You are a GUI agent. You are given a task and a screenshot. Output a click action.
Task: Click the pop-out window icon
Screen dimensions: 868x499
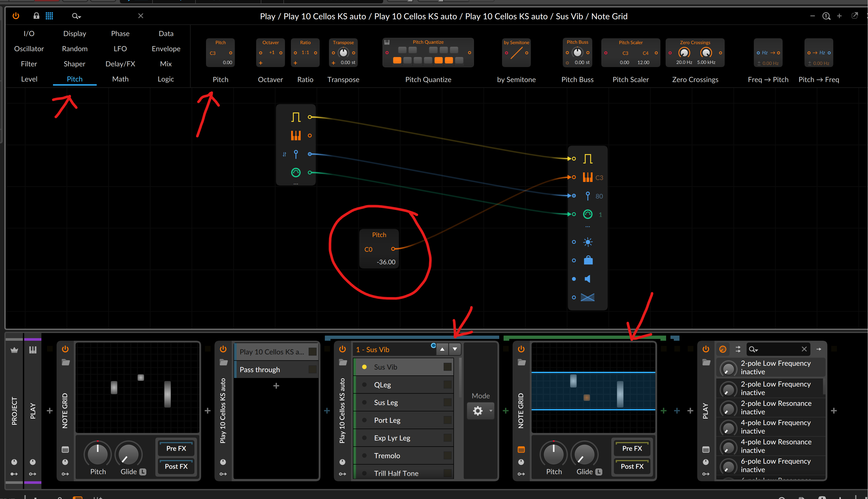coord(855,16)
